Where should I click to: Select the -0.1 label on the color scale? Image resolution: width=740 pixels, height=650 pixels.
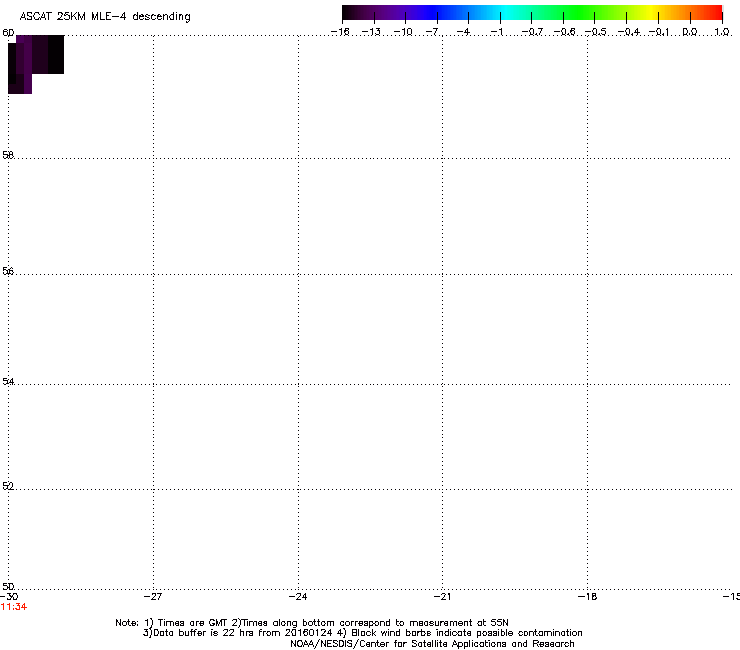point(659,32)
